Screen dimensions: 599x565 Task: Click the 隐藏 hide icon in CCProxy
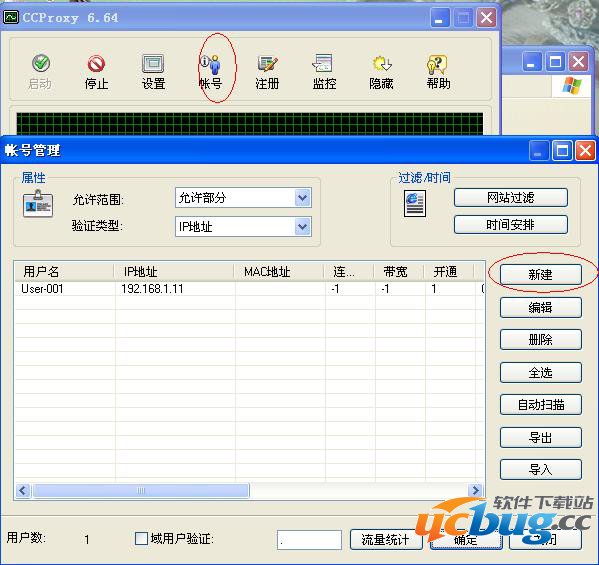pyautogui.click(x=381, y=72)
